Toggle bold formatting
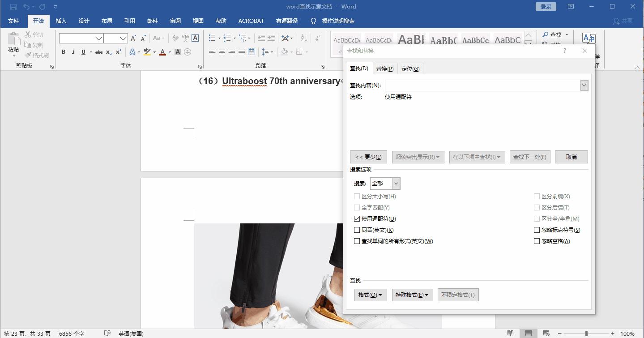The height and width of the screenshot is (338, 644). (x=63, y=52)
